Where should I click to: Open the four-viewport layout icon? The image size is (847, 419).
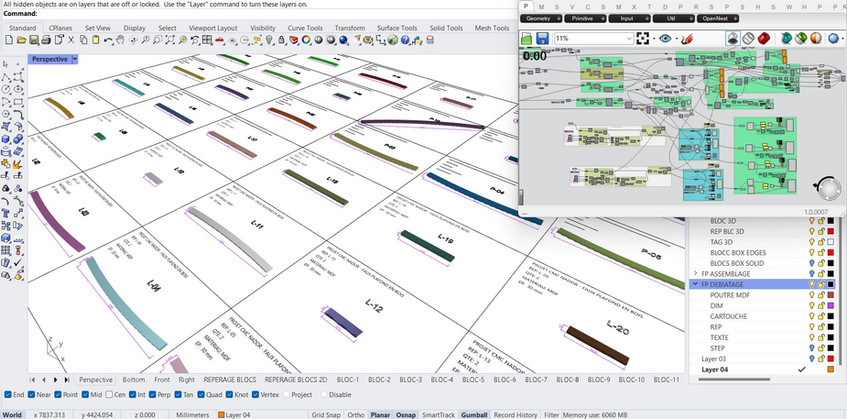[x=207, y=40]
